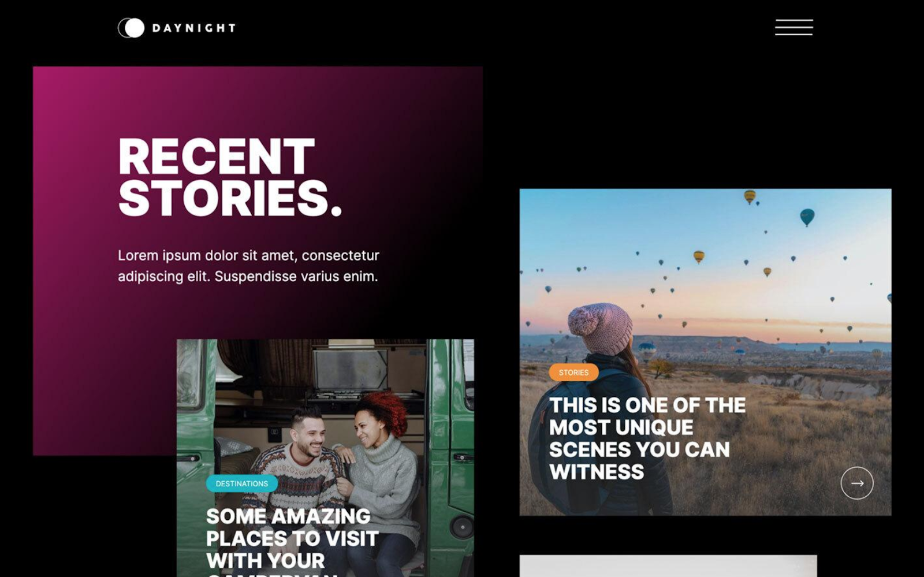The height and width of the screenshot is (577, 924).
Task: Click the campervan couple photo card
Action: pos(325,458)
